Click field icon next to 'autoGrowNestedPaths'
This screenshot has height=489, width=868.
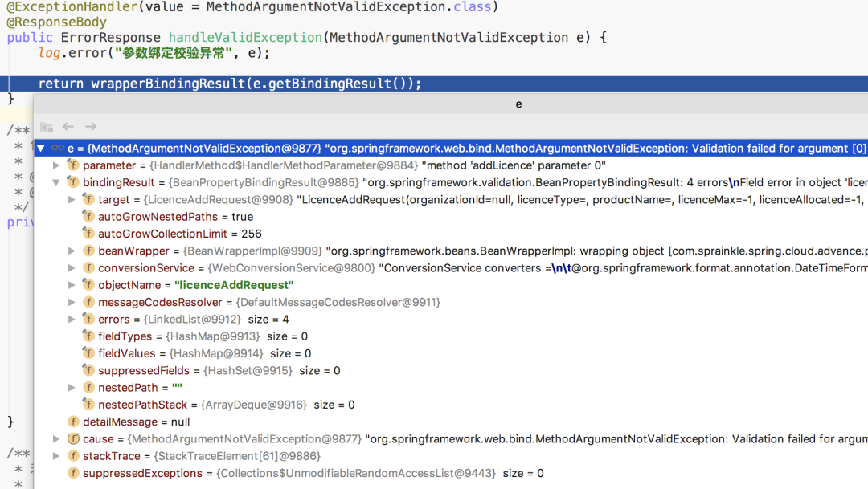click(x=88, y=217)
